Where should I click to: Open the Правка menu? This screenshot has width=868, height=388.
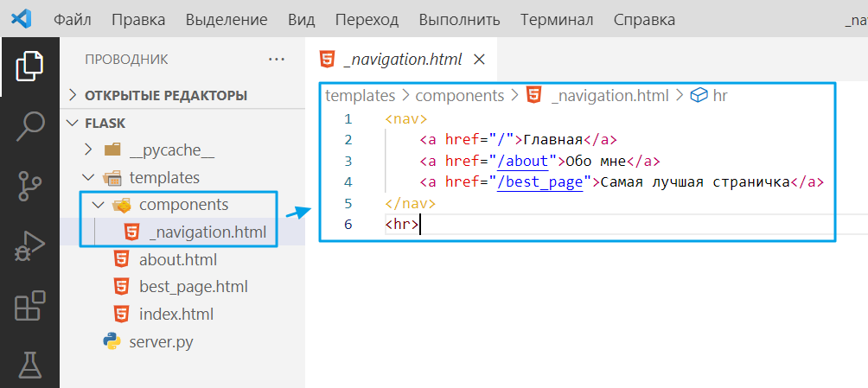[138, 20]
